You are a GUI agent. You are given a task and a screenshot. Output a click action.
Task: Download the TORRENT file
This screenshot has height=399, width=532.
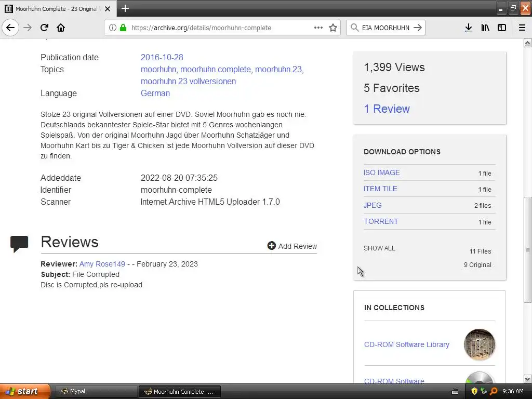coord(381,221)
